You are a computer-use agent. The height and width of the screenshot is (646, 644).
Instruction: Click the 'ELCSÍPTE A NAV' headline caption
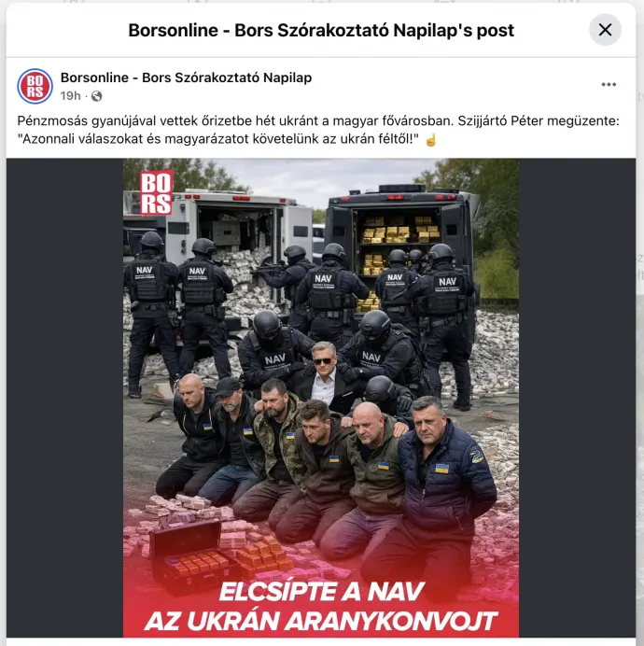pyautogui.click(x=321, y=592)
